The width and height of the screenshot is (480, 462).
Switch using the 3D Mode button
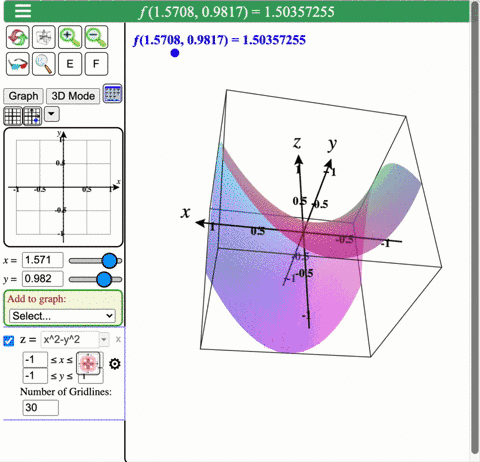pos(73,96)
